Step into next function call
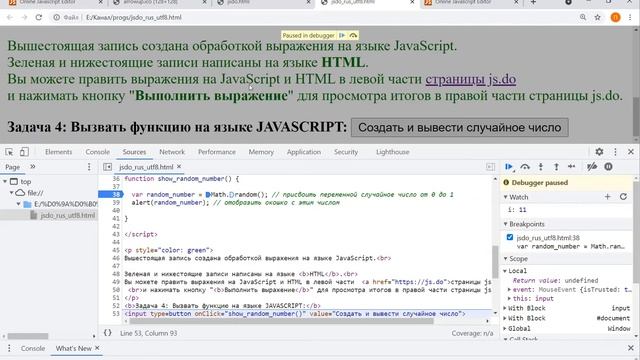Viewport: 640px width, 360px height. (540, 167)
